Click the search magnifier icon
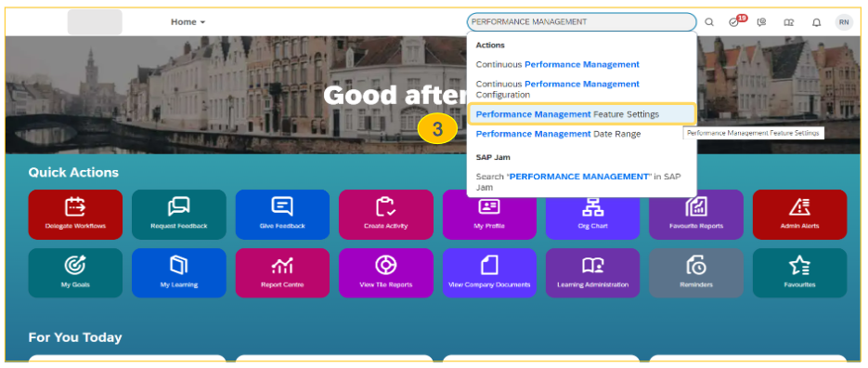 point(708,22)
